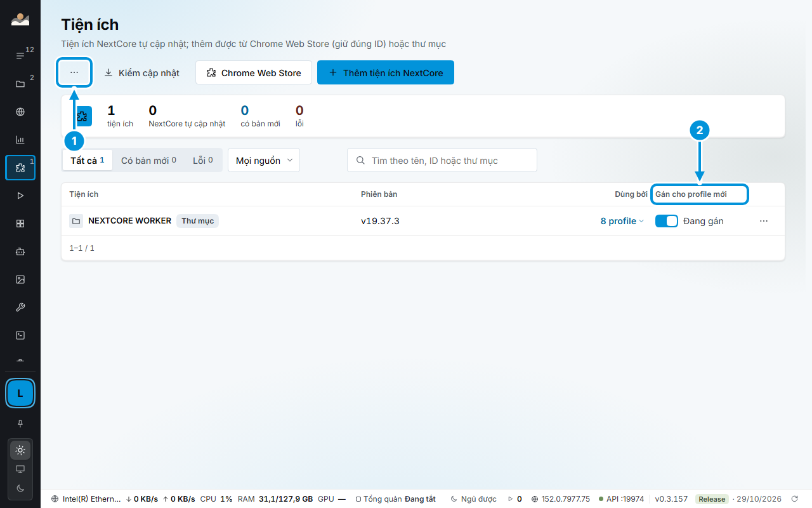The image size is (812, 508).
Task: Click the Ngủ được moon status entry
Action: (x=473, y=499)
